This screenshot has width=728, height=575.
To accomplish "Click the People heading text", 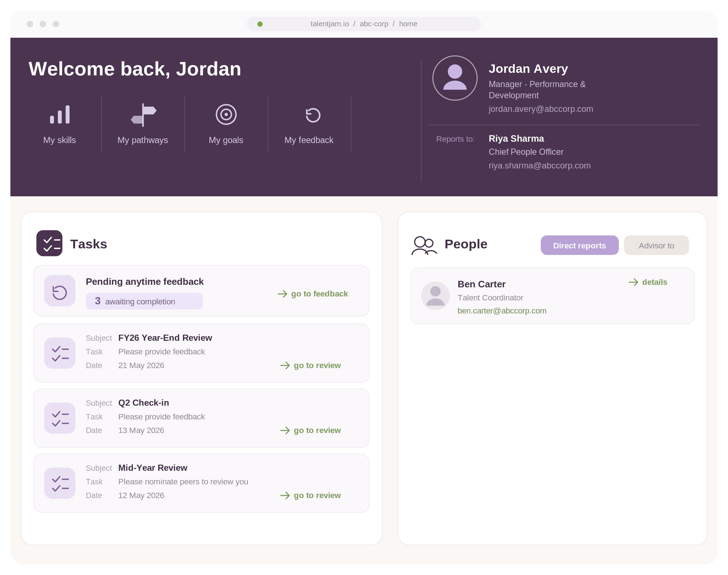I will coord(466,244).
